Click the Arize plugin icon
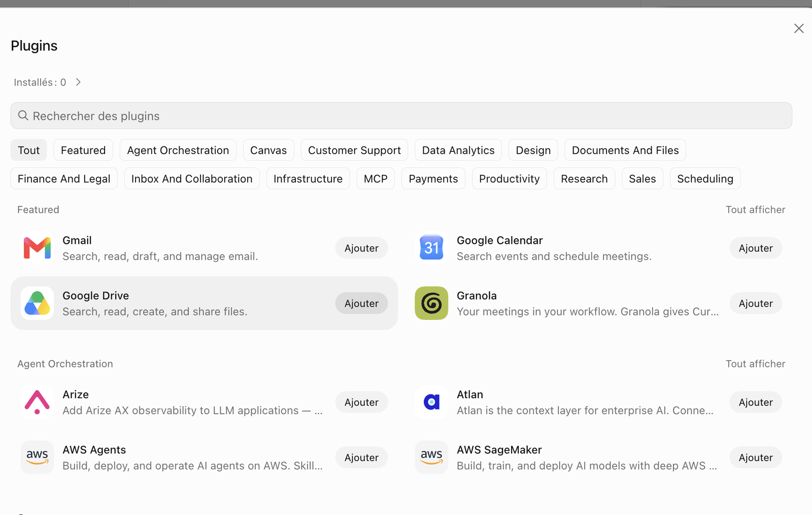The width and height of the screenshot is (812, 515). 37,402
